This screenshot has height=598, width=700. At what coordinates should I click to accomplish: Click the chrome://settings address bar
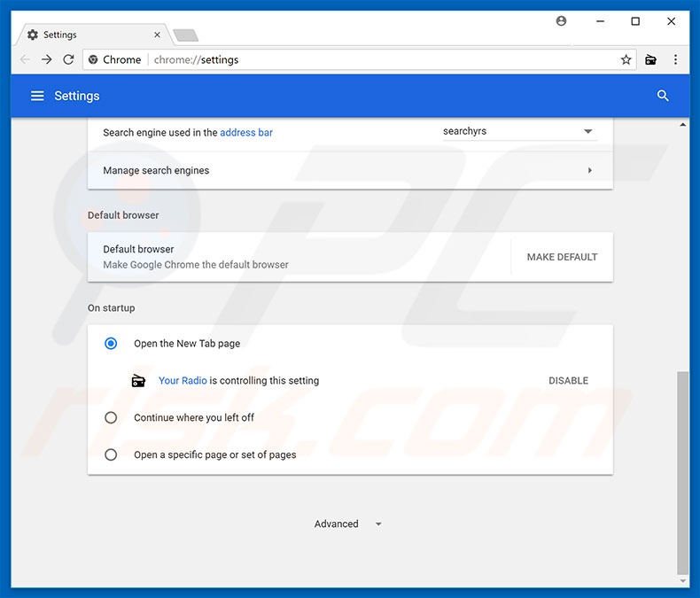coord(354,60)
